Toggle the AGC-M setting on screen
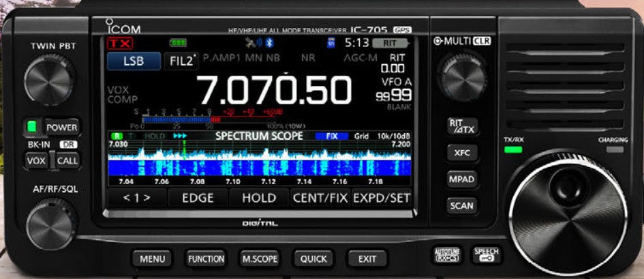Viewport: 644px width, 279px height. (361, 58)
